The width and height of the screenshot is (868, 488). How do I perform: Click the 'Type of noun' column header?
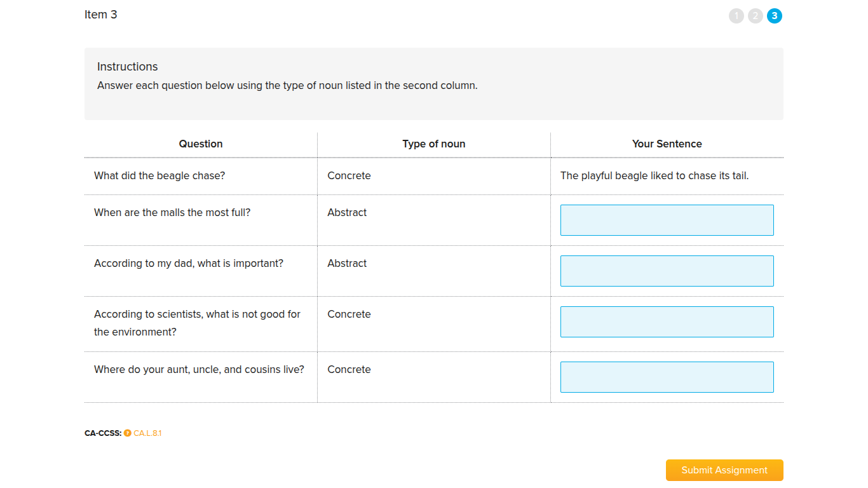point(433,144)
